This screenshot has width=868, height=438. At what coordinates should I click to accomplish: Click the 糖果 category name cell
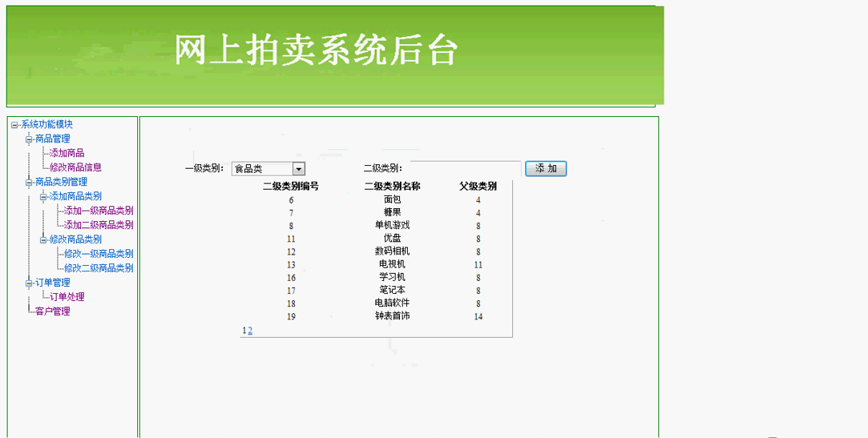[392, 212]
